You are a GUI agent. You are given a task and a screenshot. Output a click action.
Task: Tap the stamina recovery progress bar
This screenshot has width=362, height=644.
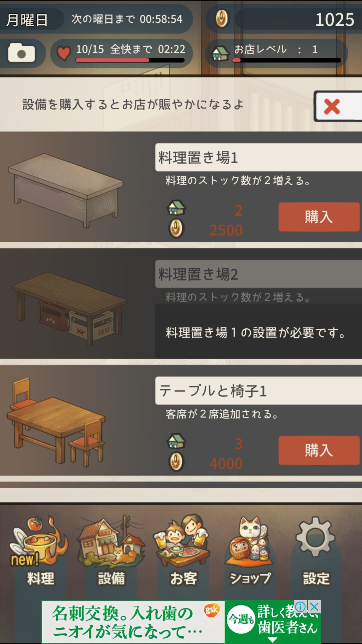(x=130, y=60)
